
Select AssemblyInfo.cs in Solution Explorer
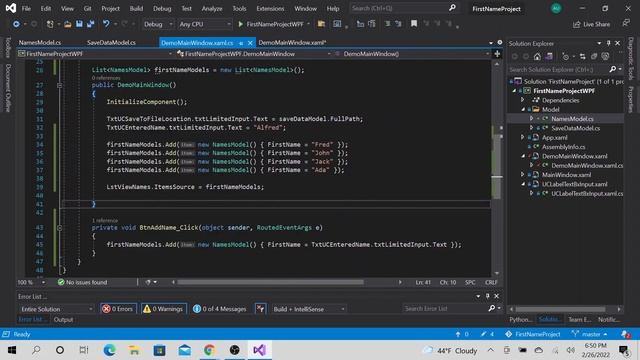click(x=563, y=147)
